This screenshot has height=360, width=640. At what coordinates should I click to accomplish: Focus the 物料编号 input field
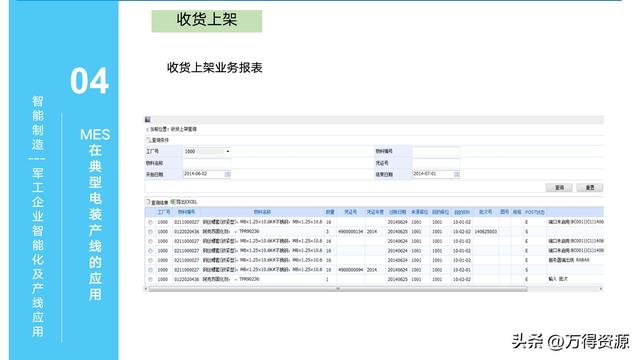pos(436,151)
